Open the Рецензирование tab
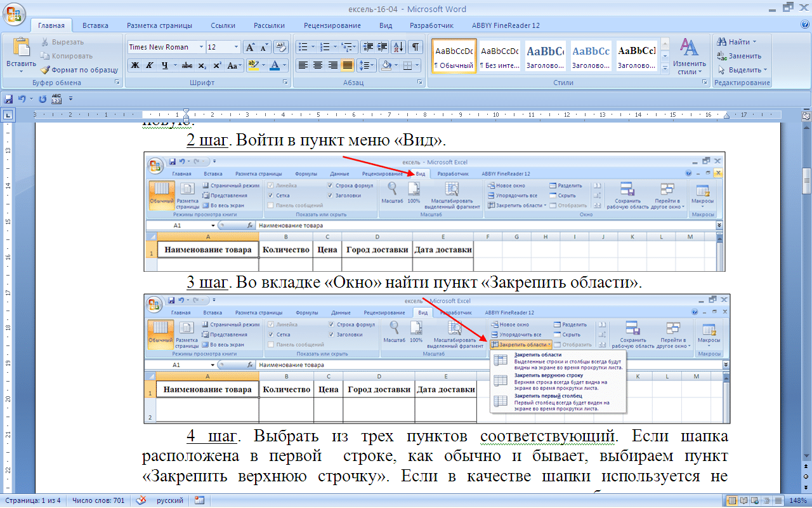This screenshot has width=812, height=508. 332,25
